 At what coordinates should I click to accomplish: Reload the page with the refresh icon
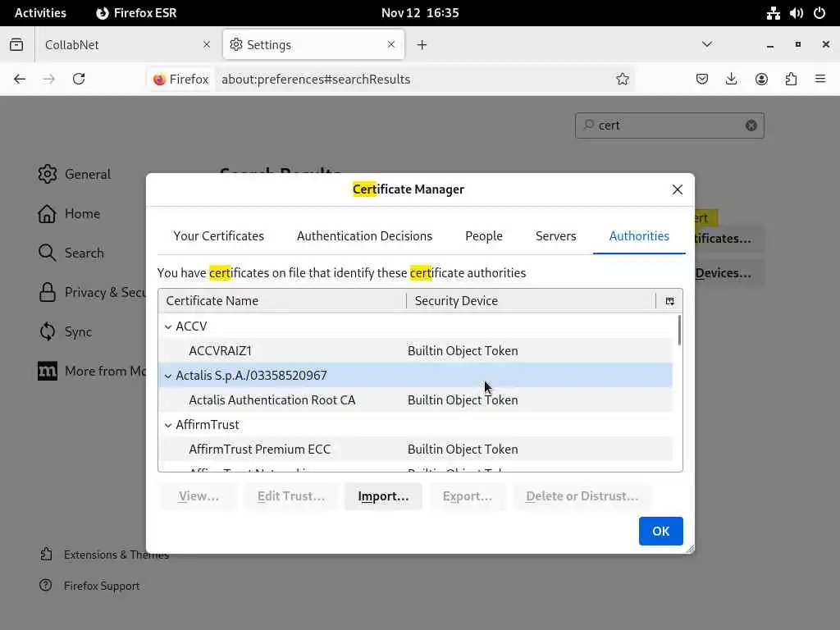coord(79,80)
